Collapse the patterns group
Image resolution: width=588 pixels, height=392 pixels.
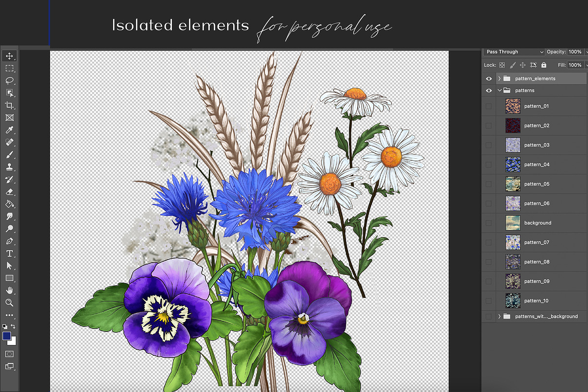(x=499, y=91)
